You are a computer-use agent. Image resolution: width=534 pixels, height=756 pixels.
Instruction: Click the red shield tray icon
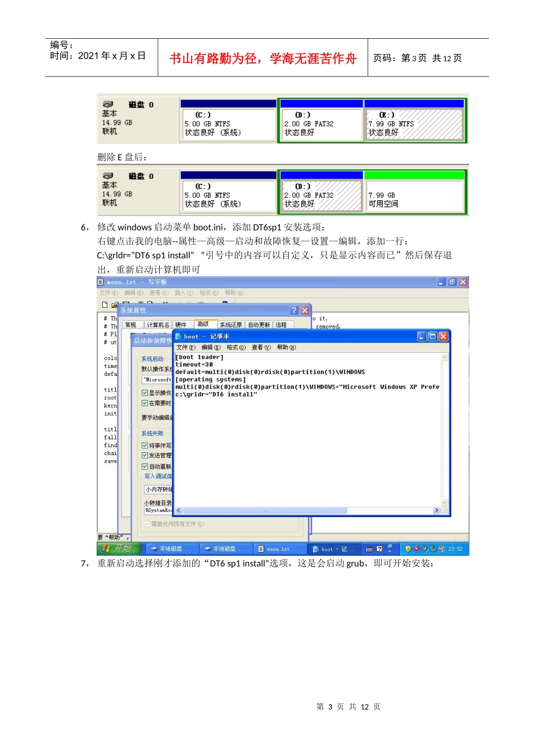pos(417,549)
